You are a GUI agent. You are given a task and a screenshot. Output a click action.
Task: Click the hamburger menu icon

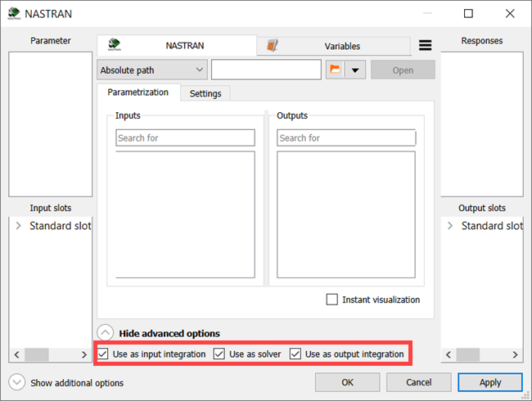(425, 45)
